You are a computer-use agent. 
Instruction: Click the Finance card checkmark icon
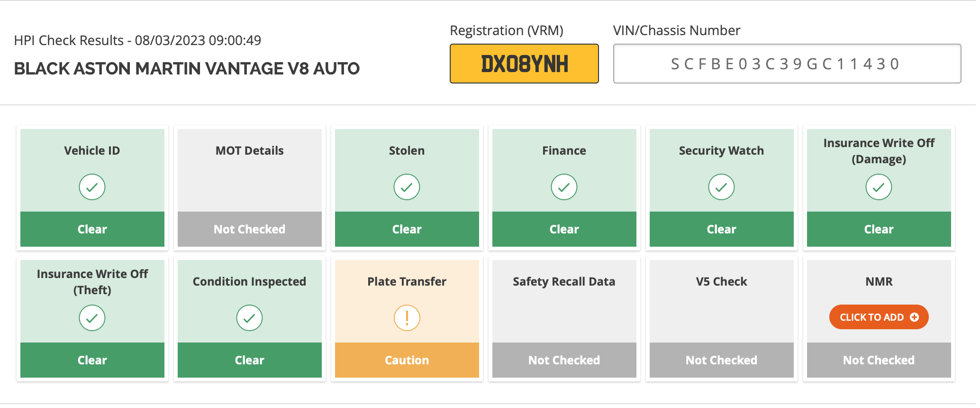tap(564, 187)
